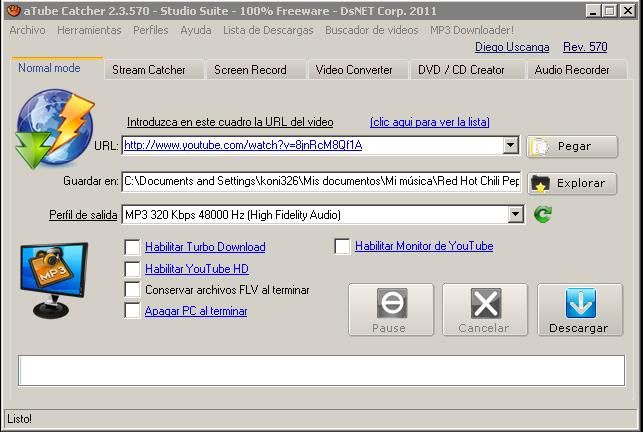Image resolution: width=643 pixels, height=432 pixels.
Task: Expand the URL history dropdown arrow
Action: click(x=510, y=146)
